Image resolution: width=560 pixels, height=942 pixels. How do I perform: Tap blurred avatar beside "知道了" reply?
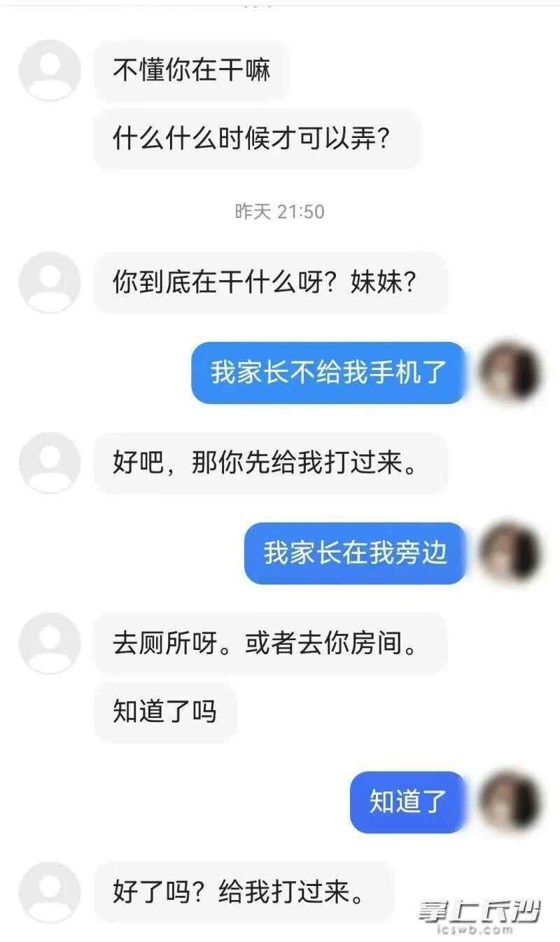[510, 802]
